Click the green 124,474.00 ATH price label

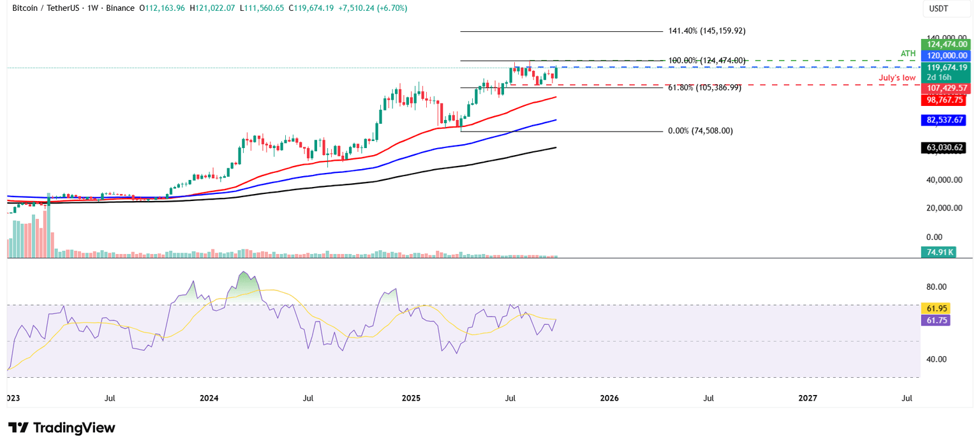[x=946, y=44]
